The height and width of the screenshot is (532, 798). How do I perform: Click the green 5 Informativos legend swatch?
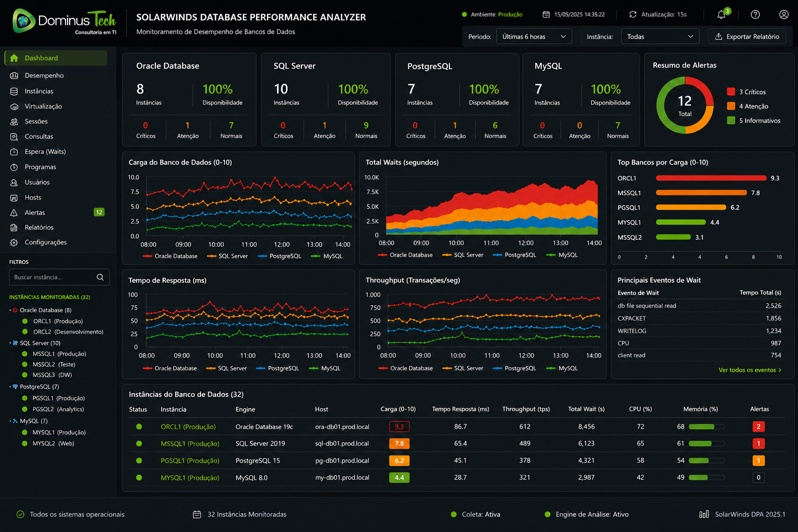(731, 121)
